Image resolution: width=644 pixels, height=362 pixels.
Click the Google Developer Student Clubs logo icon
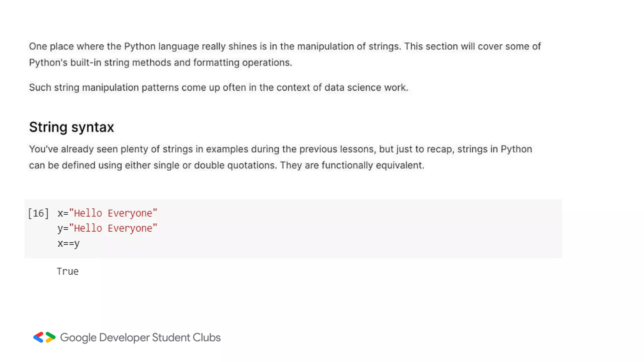point(44,337)
